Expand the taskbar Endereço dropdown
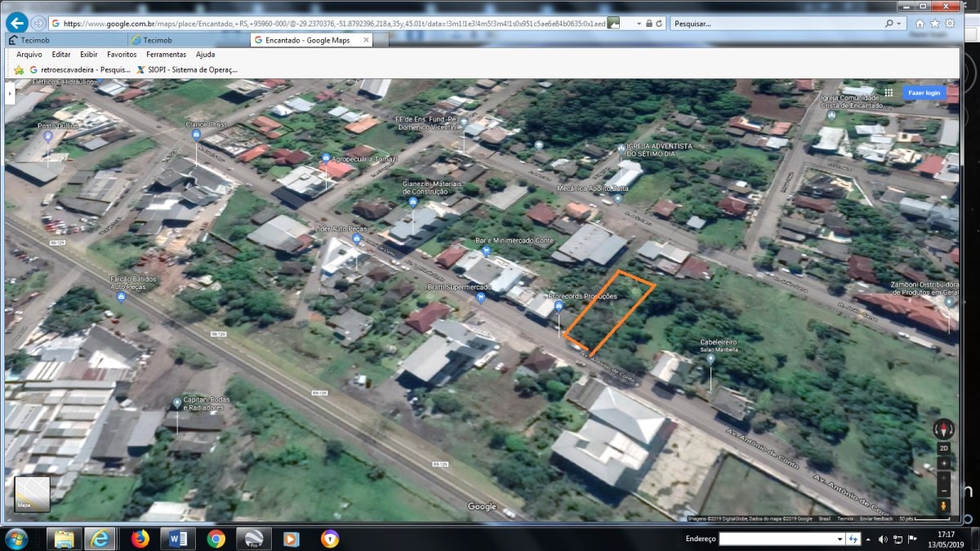 (840, 539)
